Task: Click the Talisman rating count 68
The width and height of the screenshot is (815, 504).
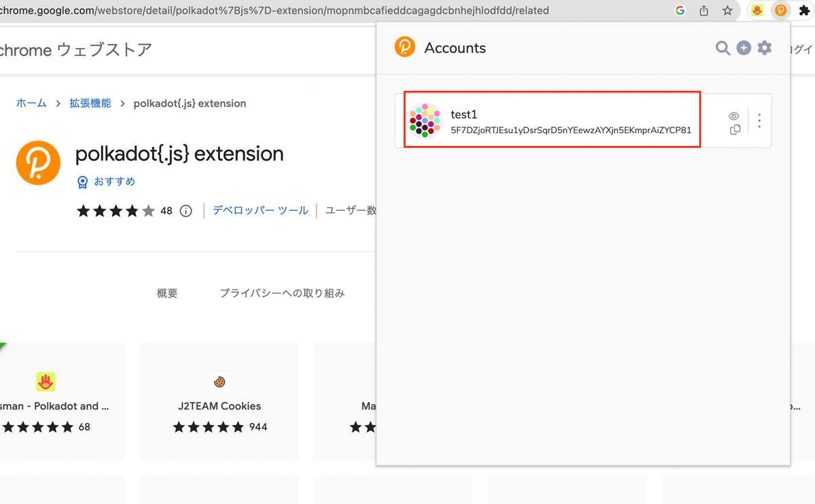Action: [x=84, y=427]
